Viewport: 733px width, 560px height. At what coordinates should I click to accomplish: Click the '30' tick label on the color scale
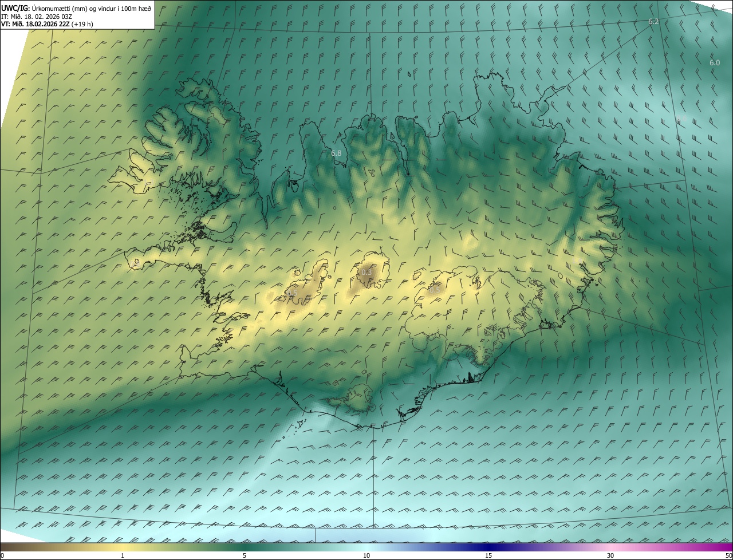click(x=610, y=555)
